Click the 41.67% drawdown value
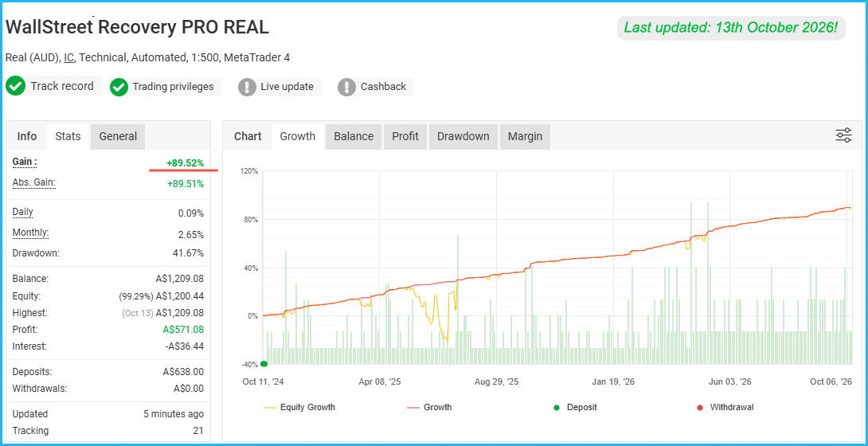 (188, 253)
